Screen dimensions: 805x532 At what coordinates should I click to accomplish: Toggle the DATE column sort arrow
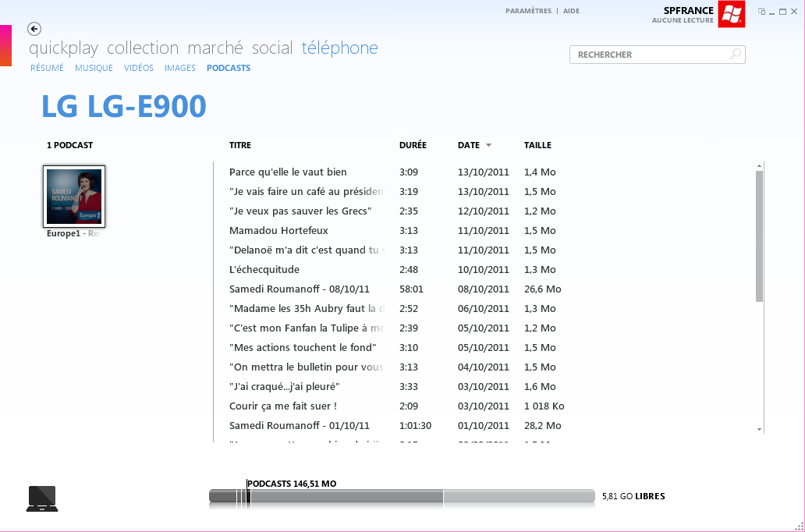489,145
